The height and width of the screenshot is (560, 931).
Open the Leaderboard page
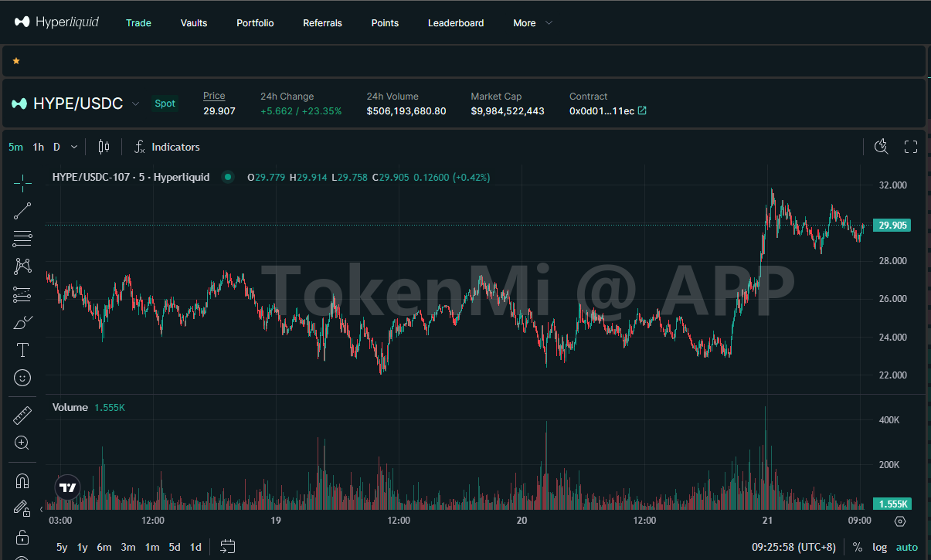pyautogui.click(x=456, y=23)
